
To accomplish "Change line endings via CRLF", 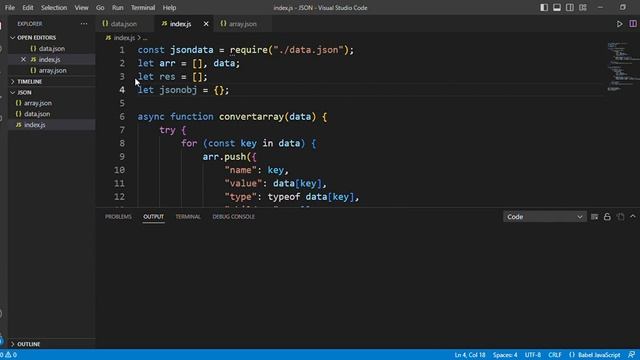I will click(555, 355).
